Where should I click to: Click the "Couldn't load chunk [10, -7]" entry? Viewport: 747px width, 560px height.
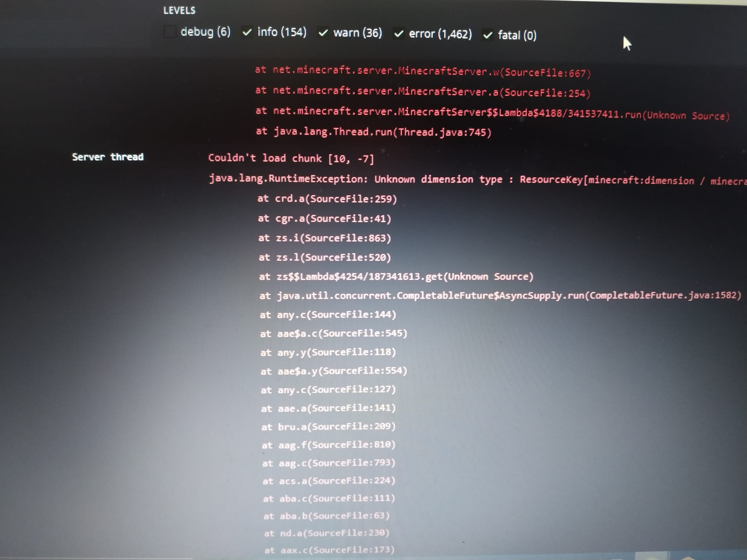click(291, 159)
